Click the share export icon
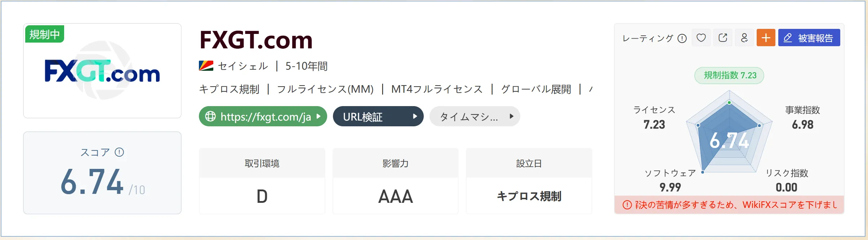The width and height of the screenshot is (868, 240). (722, 38)
